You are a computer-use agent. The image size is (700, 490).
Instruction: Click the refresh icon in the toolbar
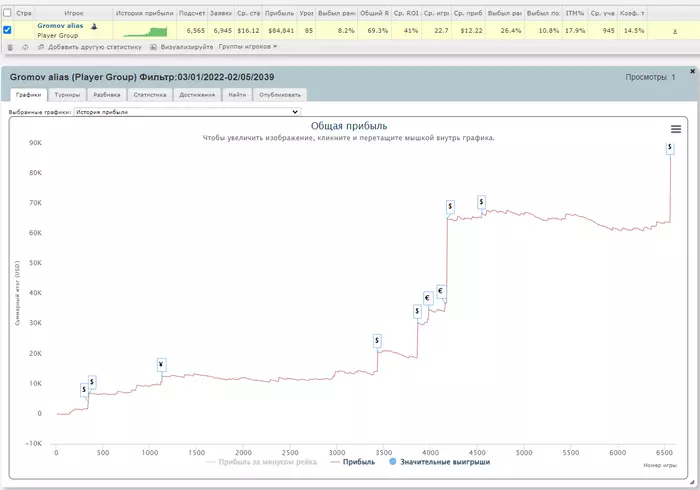(25, 47)
